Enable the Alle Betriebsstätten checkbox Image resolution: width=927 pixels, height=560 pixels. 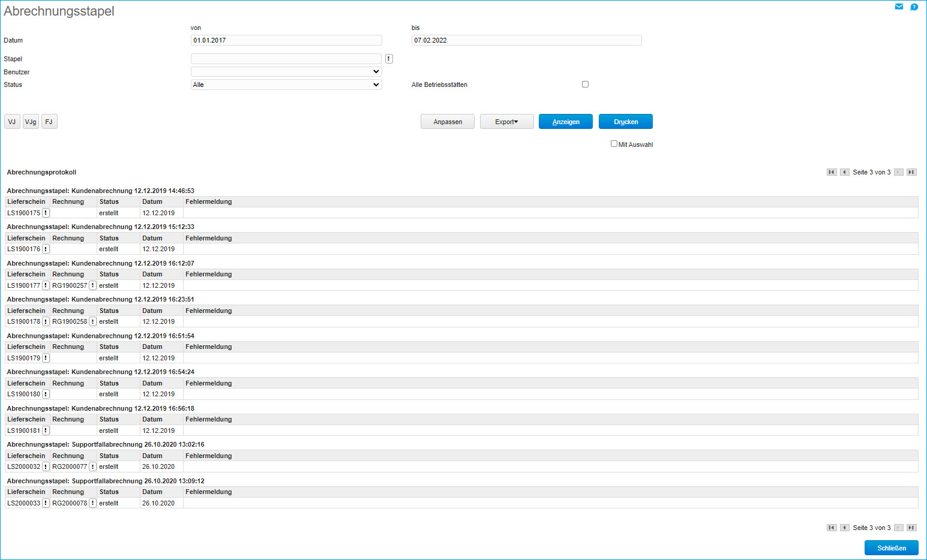coord(585,85)
